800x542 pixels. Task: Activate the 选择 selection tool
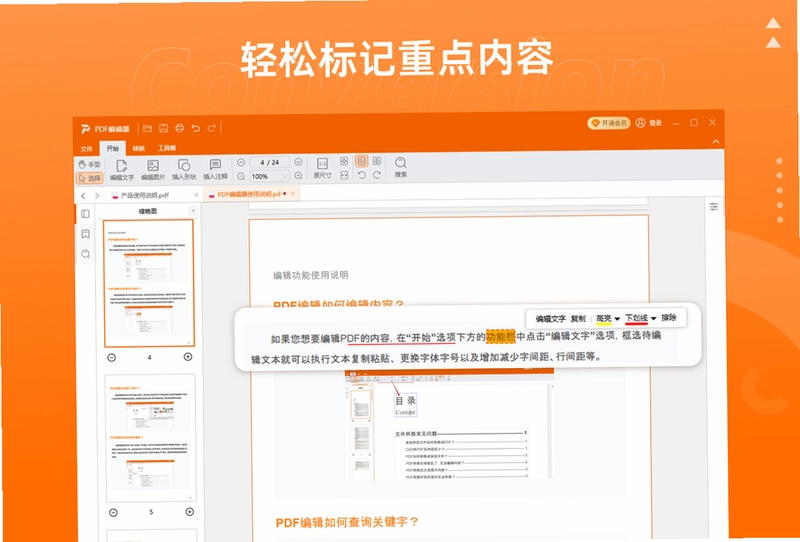click(89, 178)
